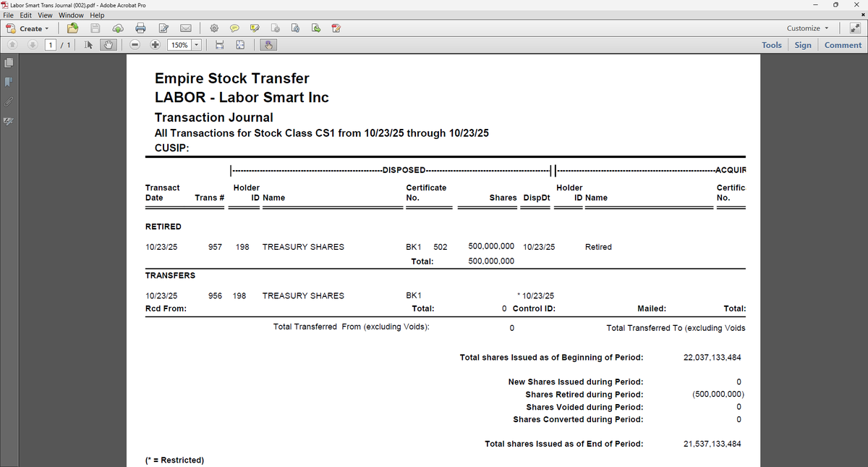Click the red pen-on-page toolbar icon
The image size is (868, 467).
(336, 28)
